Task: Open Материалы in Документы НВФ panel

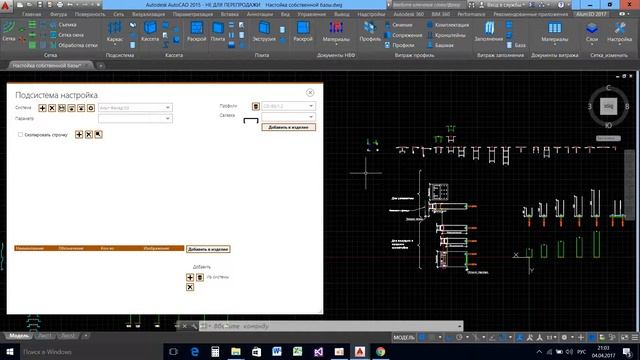Action: pos(336,32)
